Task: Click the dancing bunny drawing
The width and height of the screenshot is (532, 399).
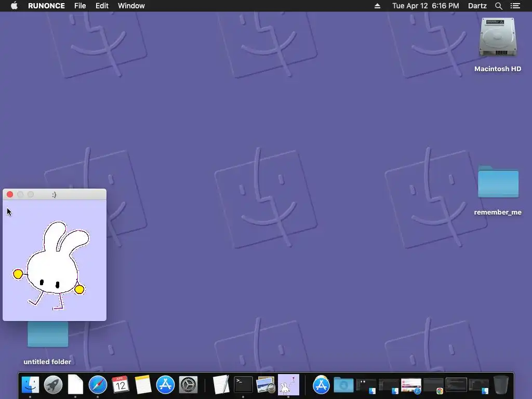Action: (x=51, y=265)
